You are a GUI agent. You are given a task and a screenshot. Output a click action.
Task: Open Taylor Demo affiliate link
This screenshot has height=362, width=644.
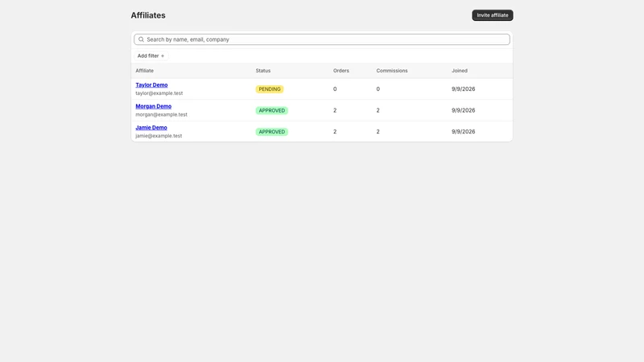point(151,85)
